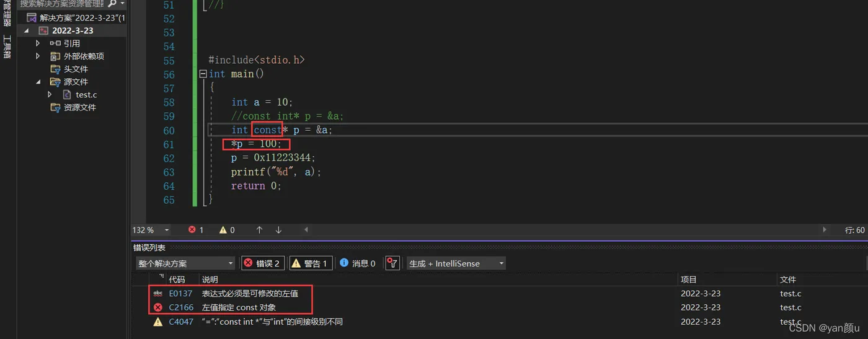Place cursor on int a = 10; line
This screenshot has width=868, height=339.
click(262, 102)
